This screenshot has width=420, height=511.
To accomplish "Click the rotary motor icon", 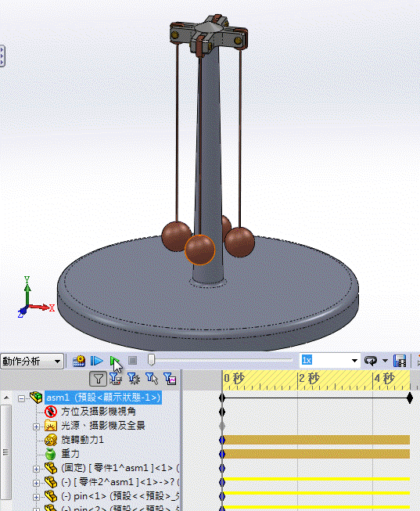I will 51,441.
